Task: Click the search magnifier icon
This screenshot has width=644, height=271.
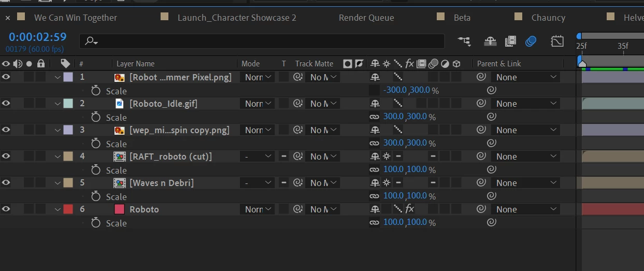Action: pos(91,41)
